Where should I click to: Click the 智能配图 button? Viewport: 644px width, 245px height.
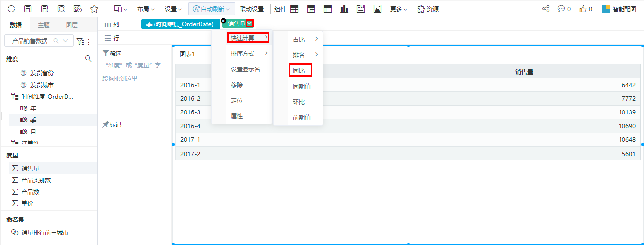pos(619,9)
